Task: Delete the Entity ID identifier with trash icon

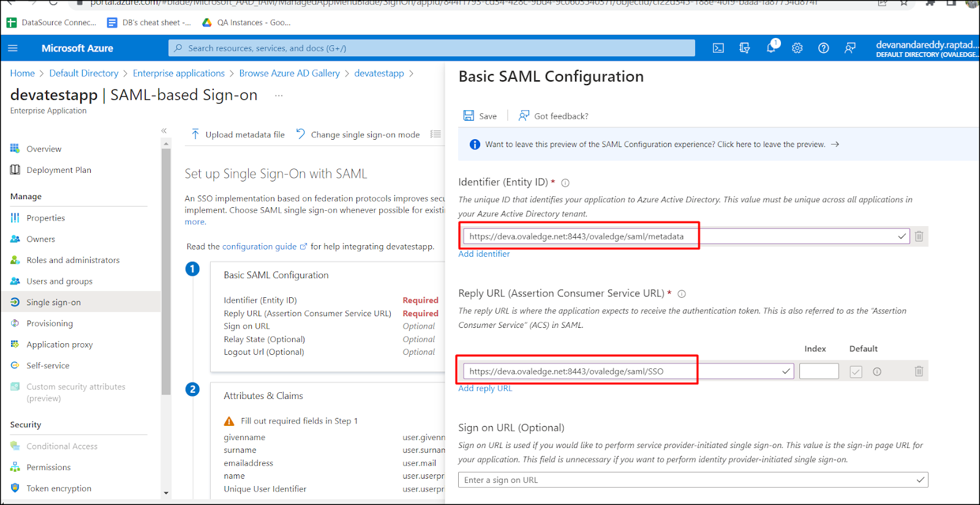Action: pos(919,237)
